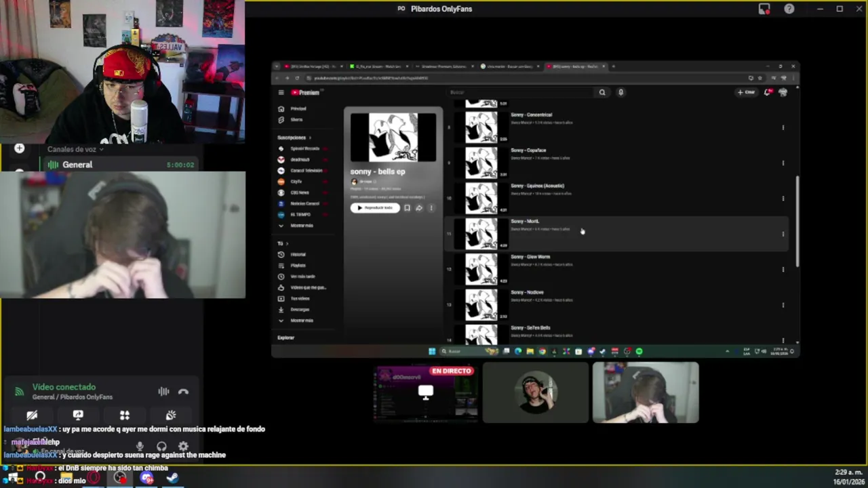
Task: Expand the Tú section arrow
Action: pyautogui.click(x=287, y=243)
